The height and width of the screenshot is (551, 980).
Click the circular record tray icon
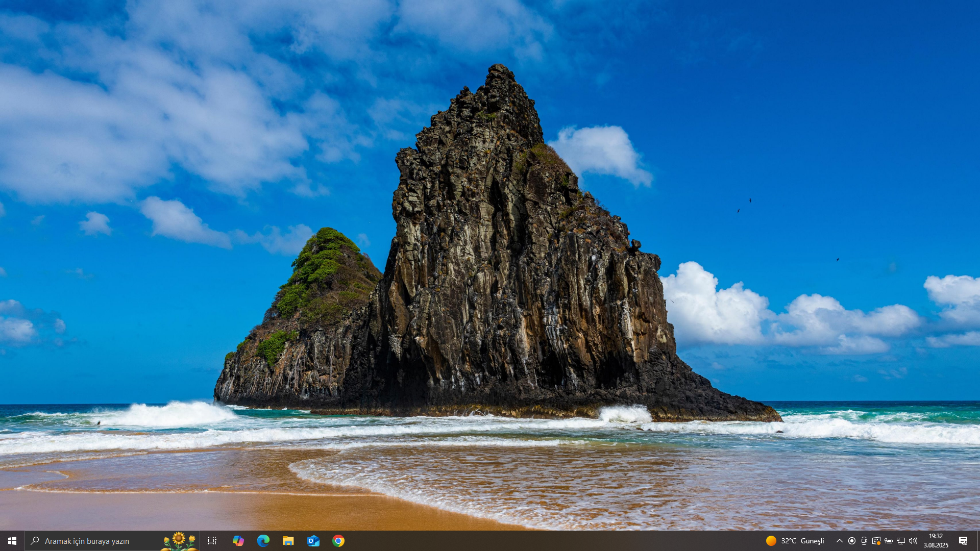coord(851,541)
